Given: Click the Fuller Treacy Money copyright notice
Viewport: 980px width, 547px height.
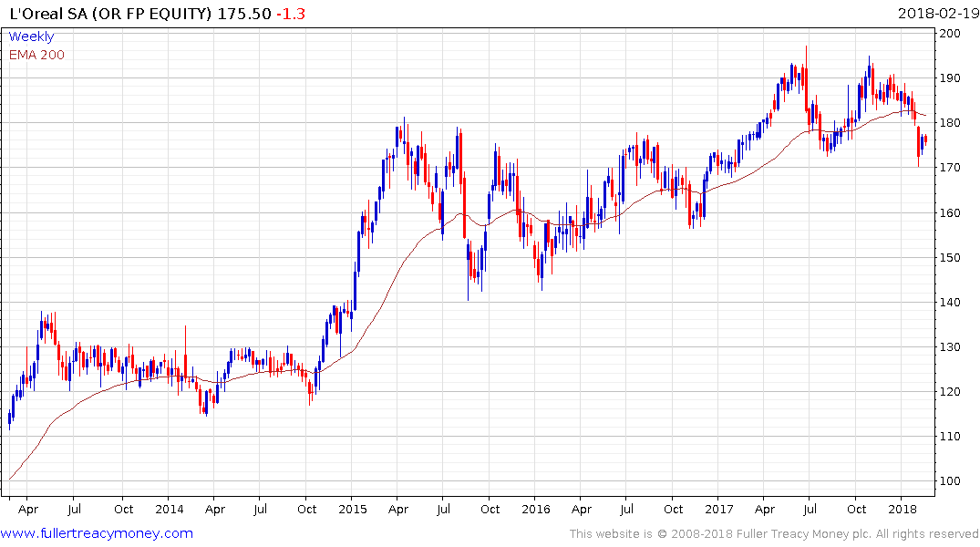Looking at the screenshot, I should pyautogui.click(x=774, y=534).
